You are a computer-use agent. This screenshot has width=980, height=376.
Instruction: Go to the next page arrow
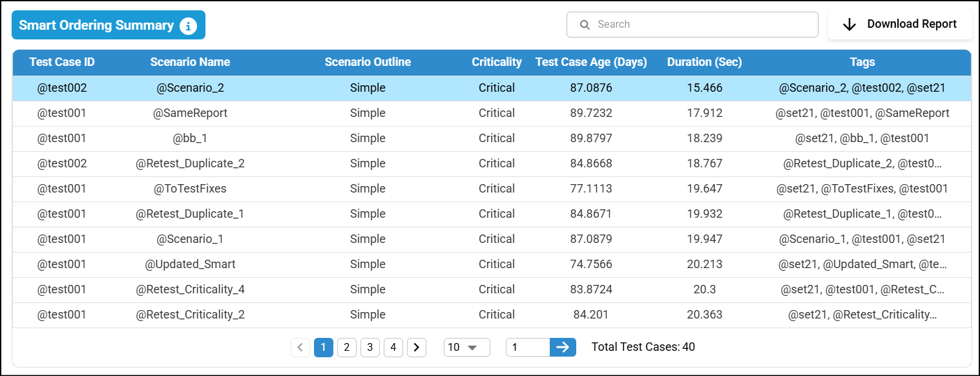click(417, 348)
